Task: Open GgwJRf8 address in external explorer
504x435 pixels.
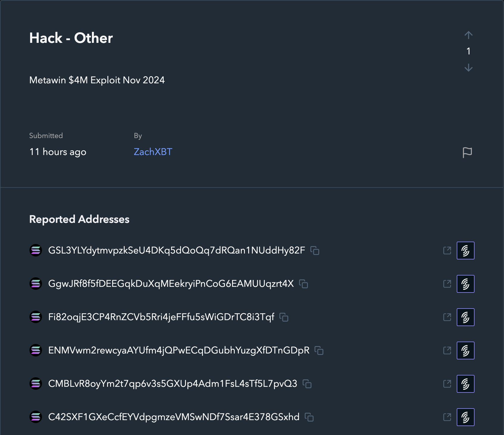Action: coord(447,284)
